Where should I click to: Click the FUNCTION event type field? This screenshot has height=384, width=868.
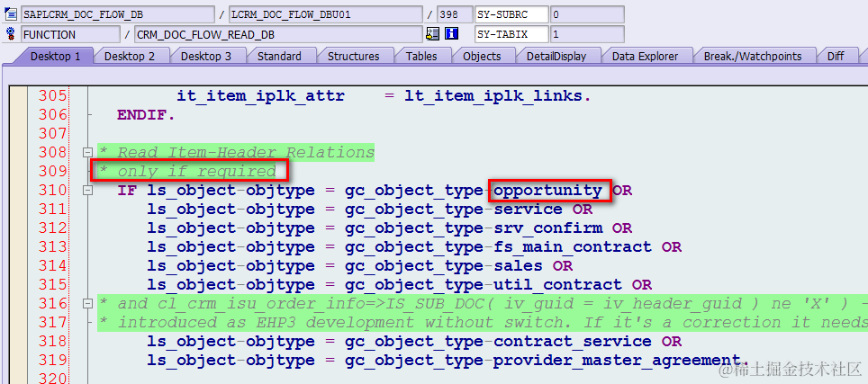pyautogui.click(x=70, y=34)
